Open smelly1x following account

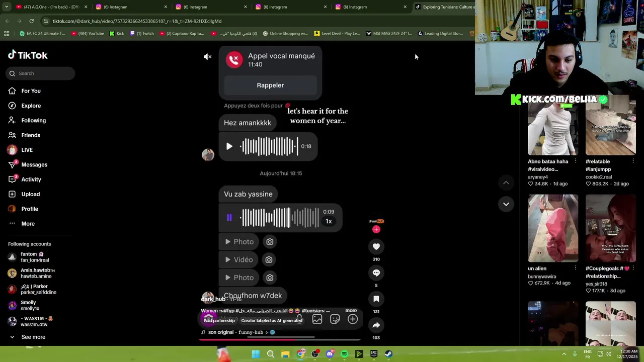30,305
